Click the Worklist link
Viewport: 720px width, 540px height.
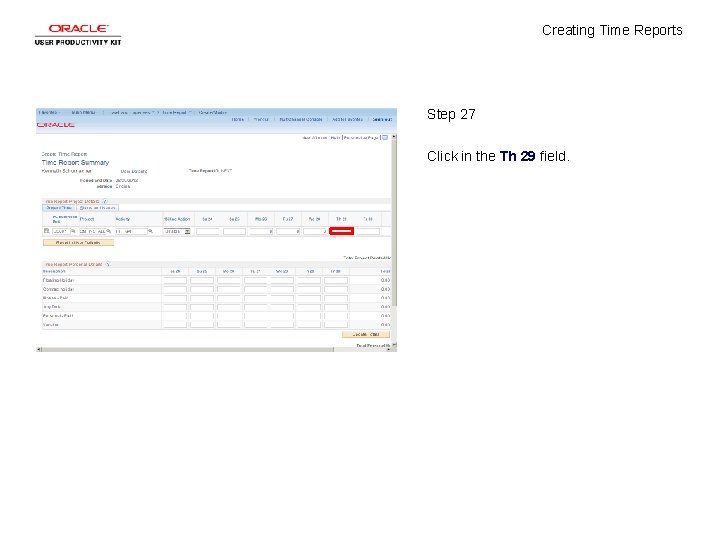click(261, 119)
